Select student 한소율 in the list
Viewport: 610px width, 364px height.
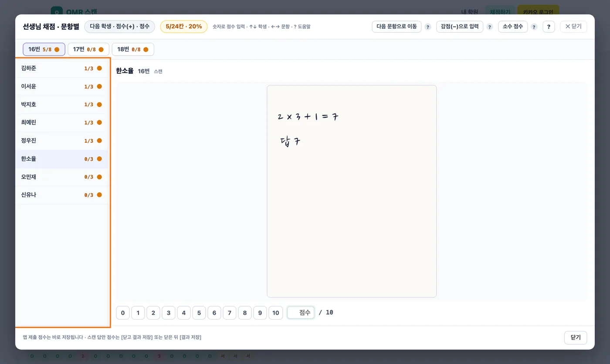tap(62, 159)
